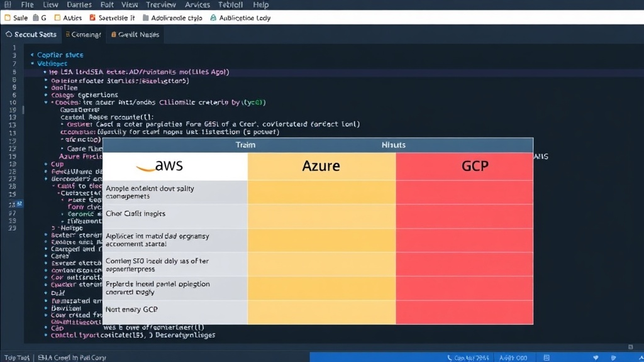Click the Nort enary GCP row
Screen dimensions: 644x362
coord(175,312)
